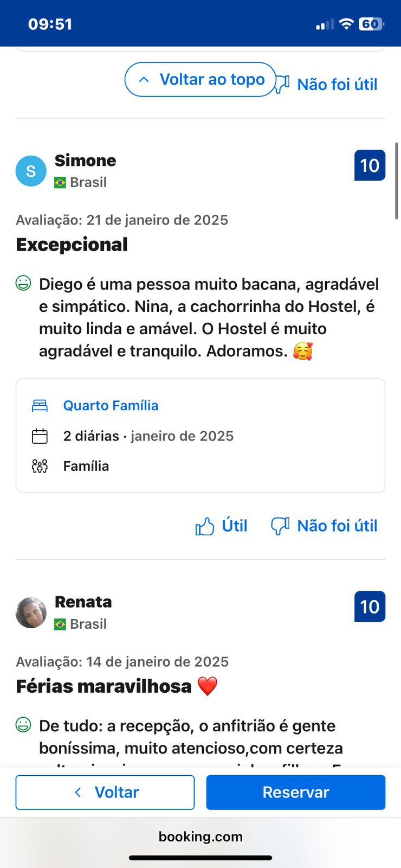The image size is (401, 868).
Task: Tap the thumbs-up icon on Simone's review
Action: point(204,526)
